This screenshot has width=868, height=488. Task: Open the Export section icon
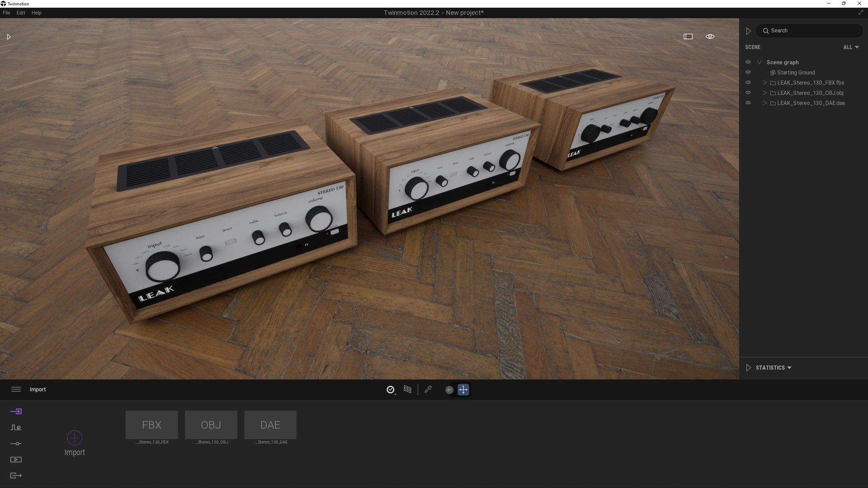click(16, 475)
